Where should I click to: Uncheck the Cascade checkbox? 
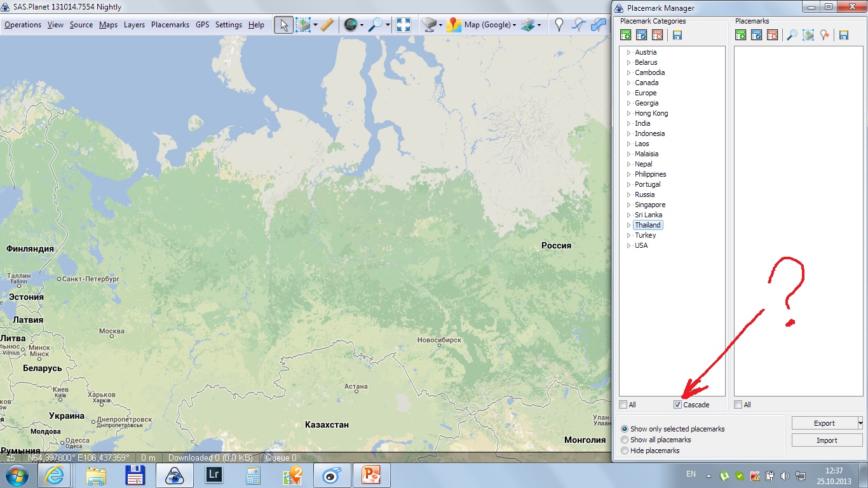pos(678,405)
